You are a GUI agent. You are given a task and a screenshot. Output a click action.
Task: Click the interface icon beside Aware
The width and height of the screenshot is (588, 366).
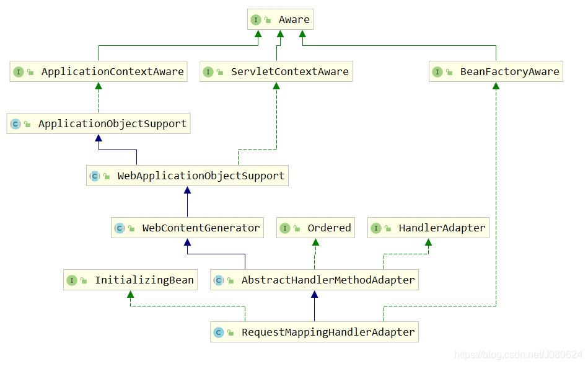tap(255, 20)
